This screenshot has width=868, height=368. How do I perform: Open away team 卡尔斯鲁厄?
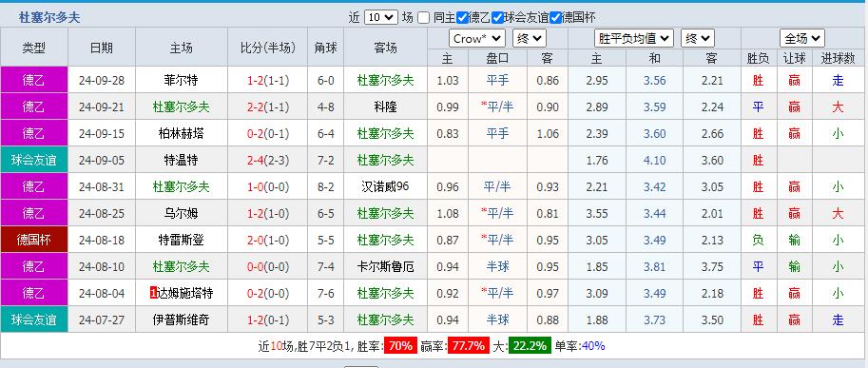pyautogui.click(x=385, y=266)
